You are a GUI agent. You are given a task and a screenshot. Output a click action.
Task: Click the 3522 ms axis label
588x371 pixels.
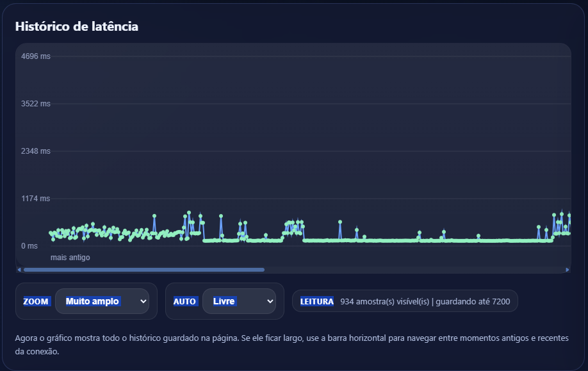[x=36, y=104]
